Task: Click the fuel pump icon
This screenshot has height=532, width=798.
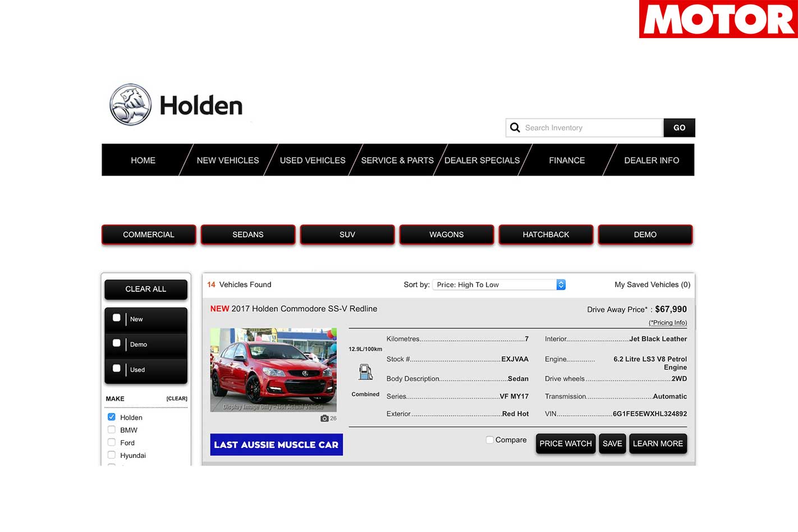Action: click(x=365, y=372)
